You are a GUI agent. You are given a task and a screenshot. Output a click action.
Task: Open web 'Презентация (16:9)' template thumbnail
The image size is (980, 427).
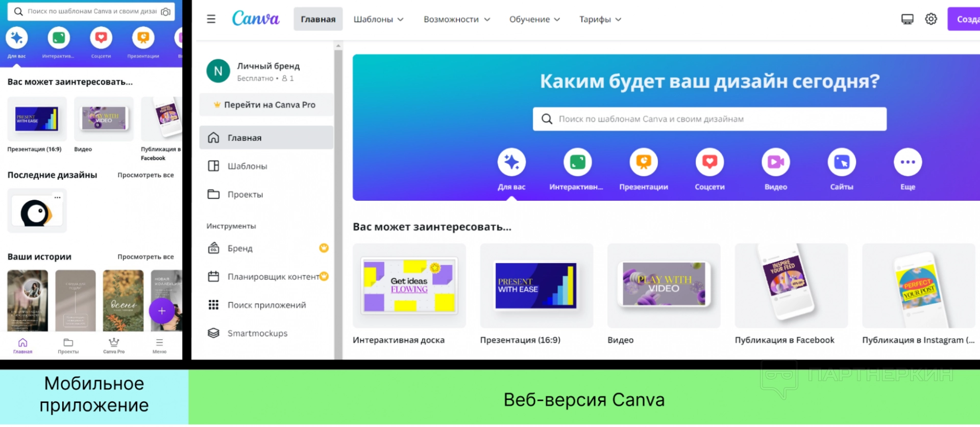click(x=536, y=286)
